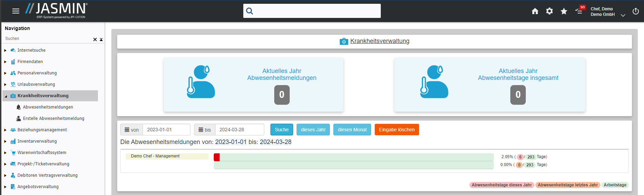Expand the Urlaubsverwaltung tree node

pos(5,84)
